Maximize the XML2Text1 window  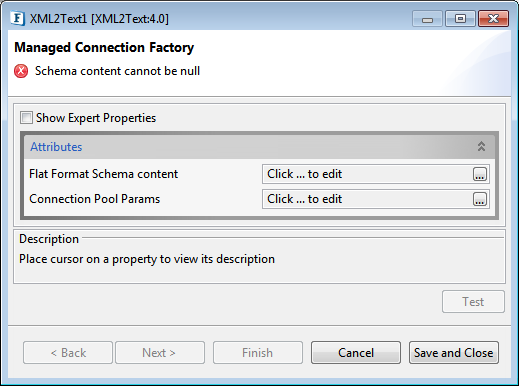[460, 19]
